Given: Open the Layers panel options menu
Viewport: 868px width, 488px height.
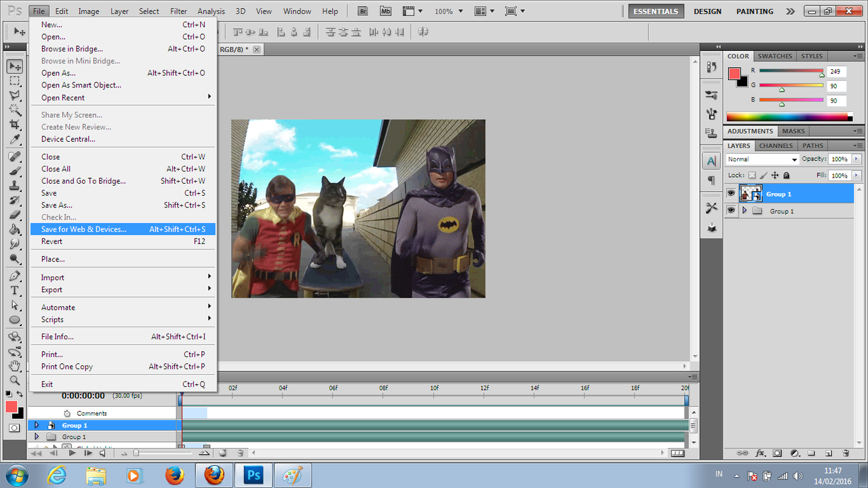Looking at the screenshot, I should coord(859,146).
